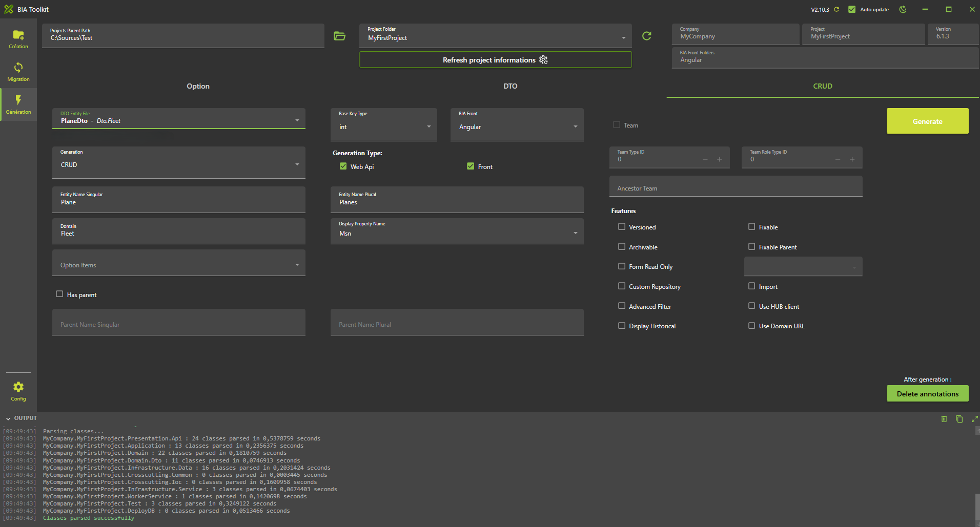
Task: Click the BIA Toolkit logo icon
Action: tap(9, 9)
